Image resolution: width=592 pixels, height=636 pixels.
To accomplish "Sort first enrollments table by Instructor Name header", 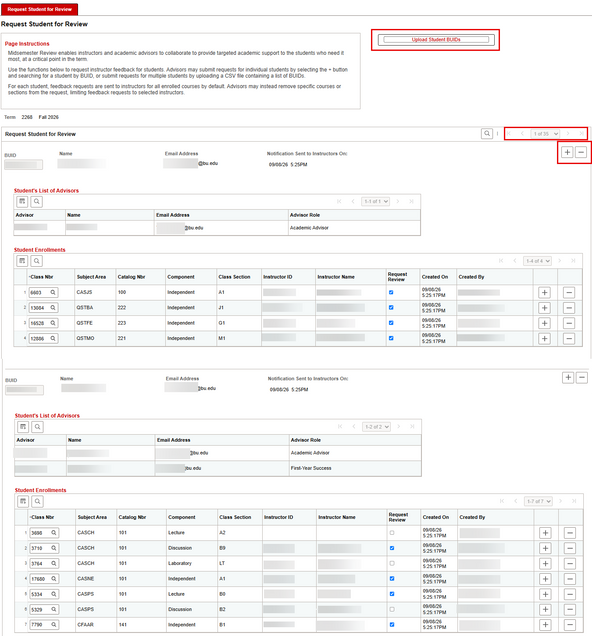I will [336, 277].
